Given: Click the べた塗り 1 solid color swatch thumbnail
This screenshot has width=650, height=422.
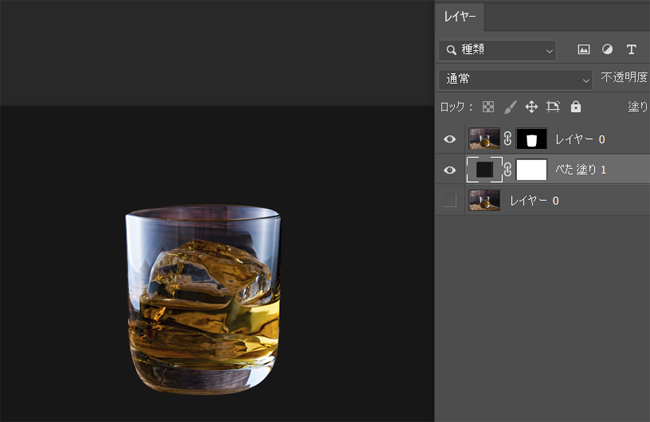Looking at the screenshot, I should point(485,170).
